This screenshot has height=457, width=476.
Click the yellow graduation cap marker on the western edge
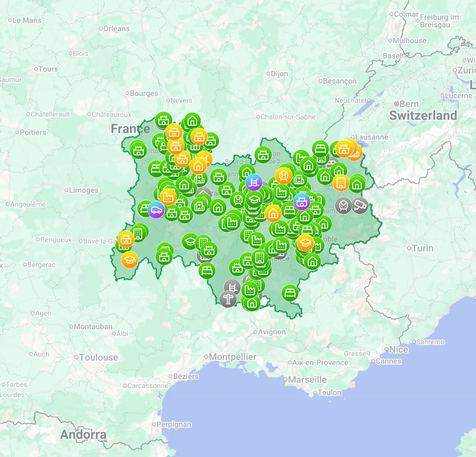tap(130, 259)
